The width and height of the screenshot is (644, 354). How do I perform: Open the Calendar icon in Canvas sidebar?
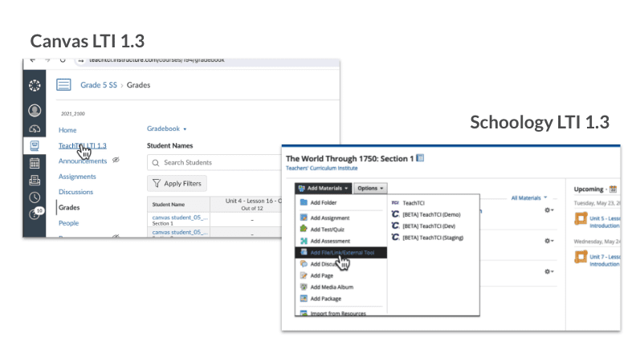(35, 163)
